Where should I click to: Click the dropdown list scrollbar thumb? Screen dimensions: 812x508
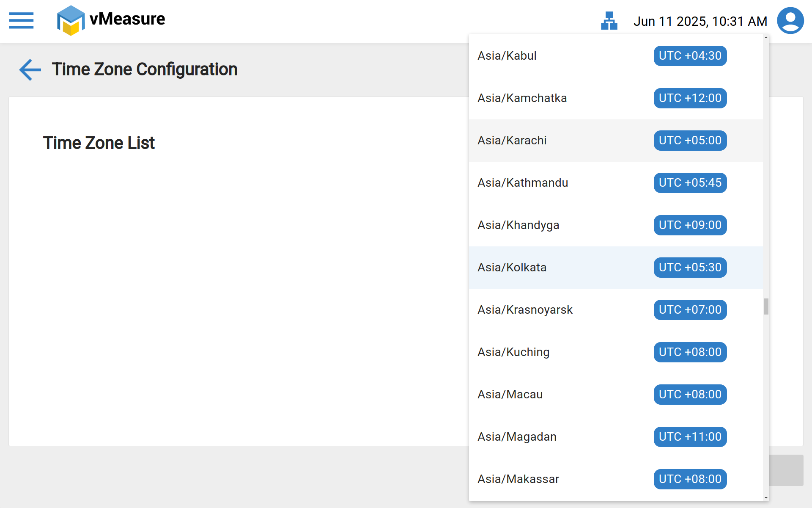point(766,306)
